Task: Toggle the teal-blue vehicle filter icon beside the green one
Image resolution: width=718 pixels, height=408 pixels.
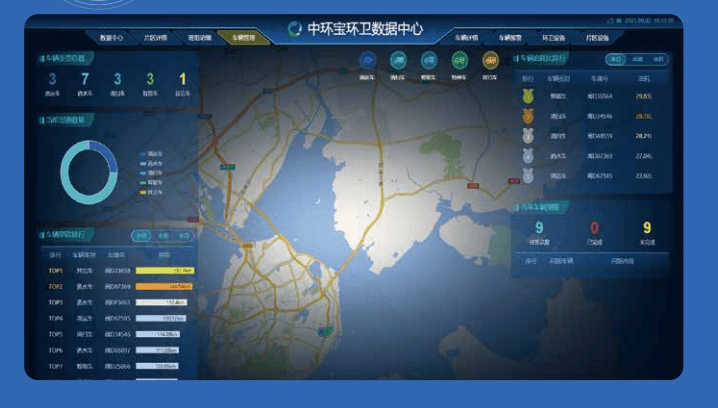Action: pyautogui.click(x=429, y=60)
